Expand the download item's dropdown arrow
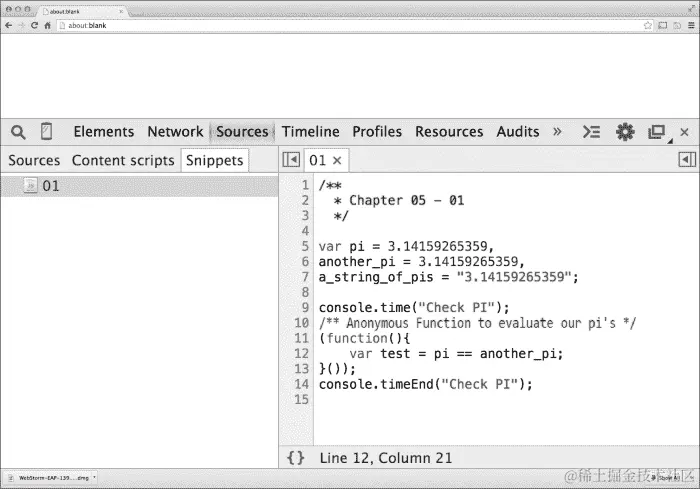 click(x=94, y=478)
